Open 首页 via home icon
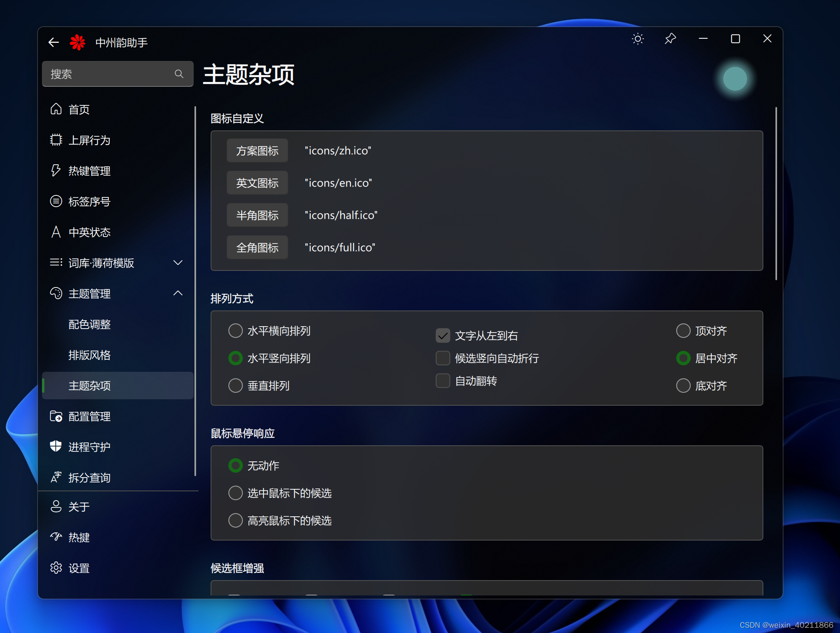The image size is (840, 633). coord(56,109)
